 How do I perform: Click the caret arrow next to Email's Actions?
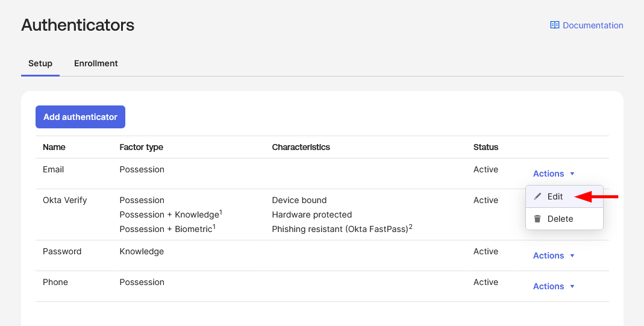point(572,174)
